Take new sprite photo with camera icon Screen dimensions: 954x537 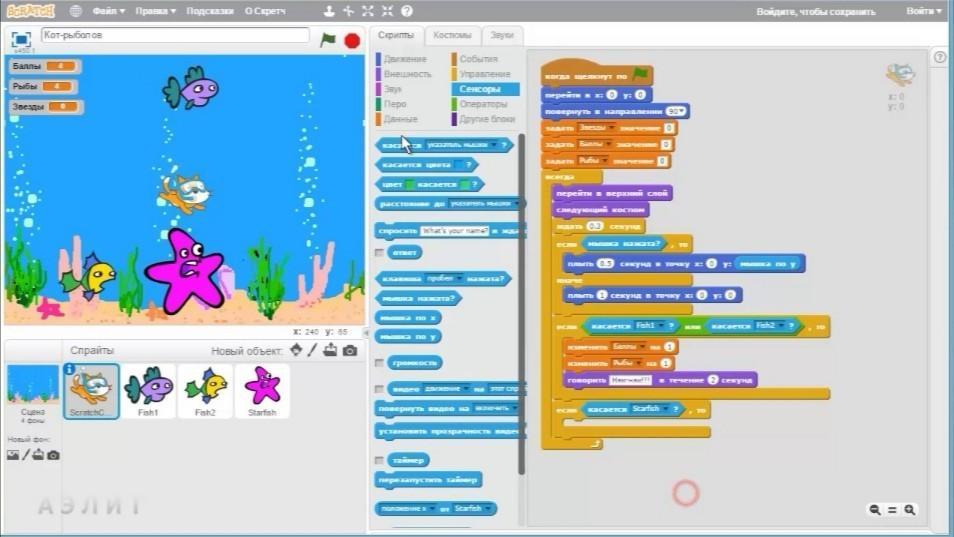pos(350,350)
